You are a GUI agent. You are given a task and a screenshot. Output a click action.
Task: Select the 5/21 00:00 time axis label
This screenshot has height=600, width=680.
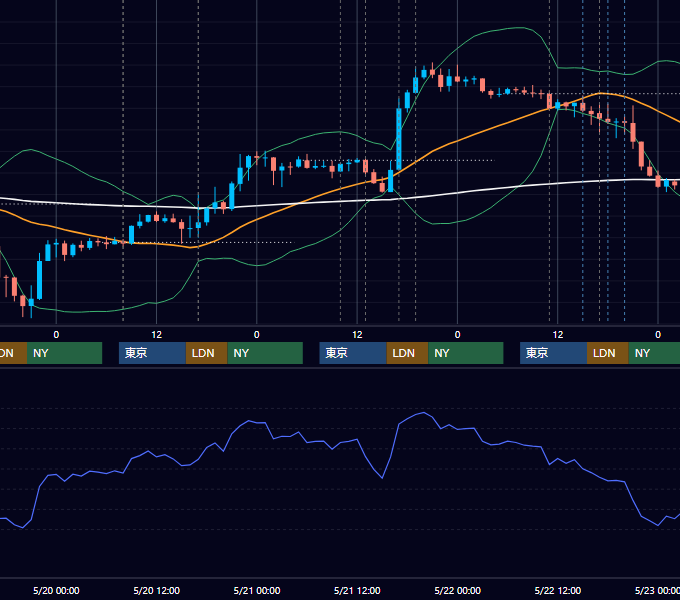pyautogui.click(x=257, y=590)
